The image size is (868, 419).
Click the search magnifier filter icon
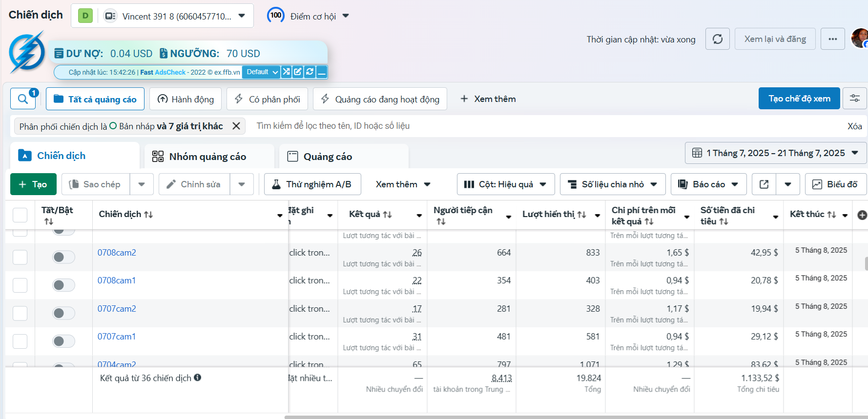(23, 99)
